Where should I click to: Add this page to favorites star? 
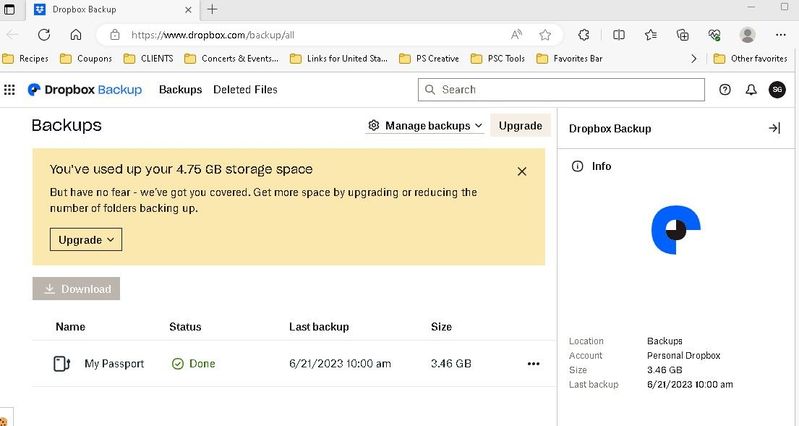(x=545, y=35)
